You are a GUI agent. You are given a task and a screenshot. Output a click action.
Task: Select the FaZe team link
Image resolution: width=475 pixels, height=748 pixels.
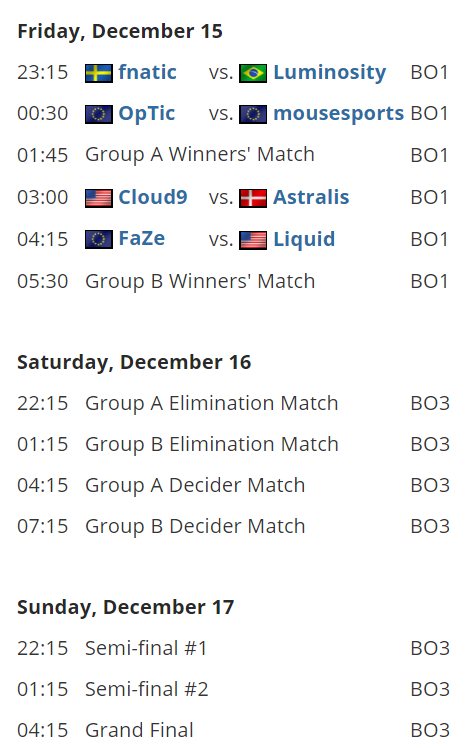[x=142, y=238]
